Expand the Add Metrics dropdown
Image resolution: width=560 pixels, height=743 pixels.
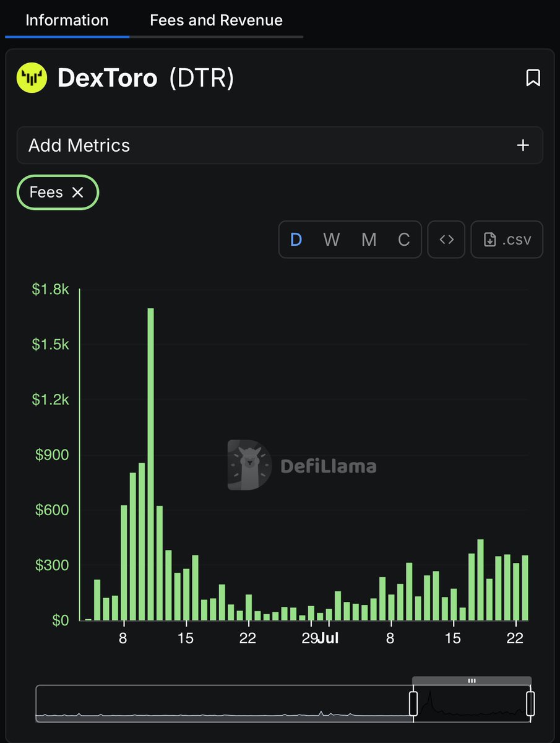point(280,146)
